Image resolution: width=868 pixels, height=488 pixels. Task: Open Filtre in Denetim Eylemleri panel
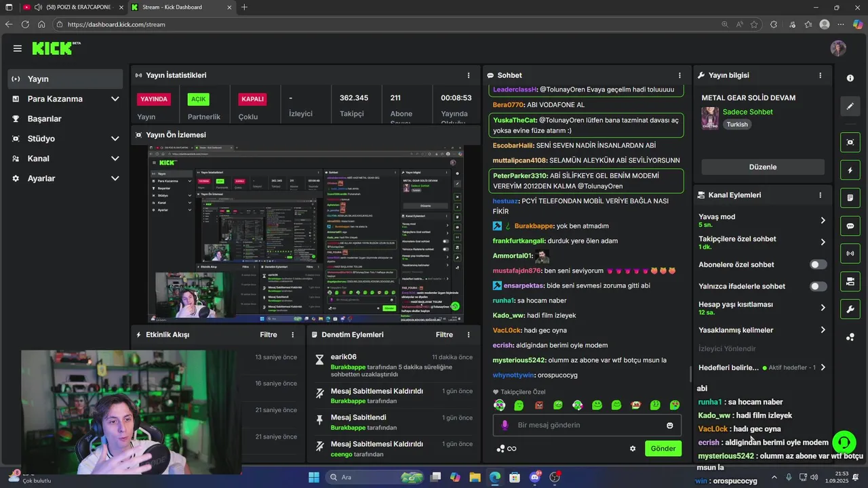click(x=444, y=335)
